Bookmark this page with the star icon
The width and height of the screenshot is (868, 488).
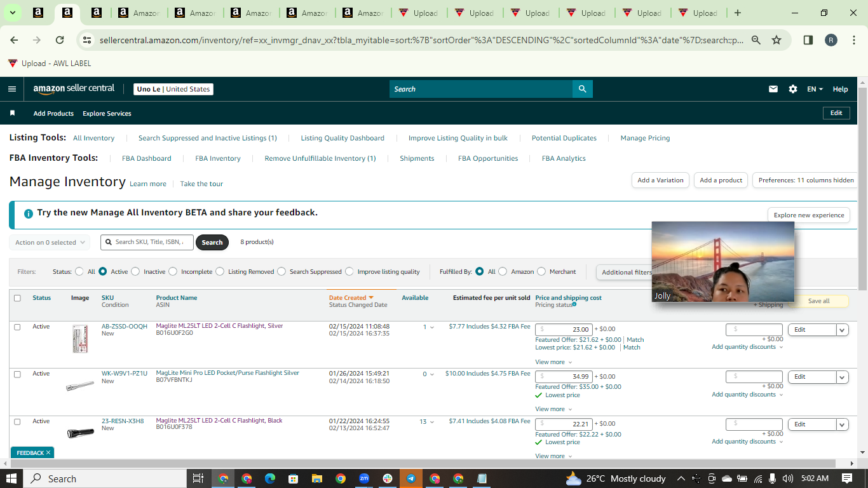pos(776,40)
